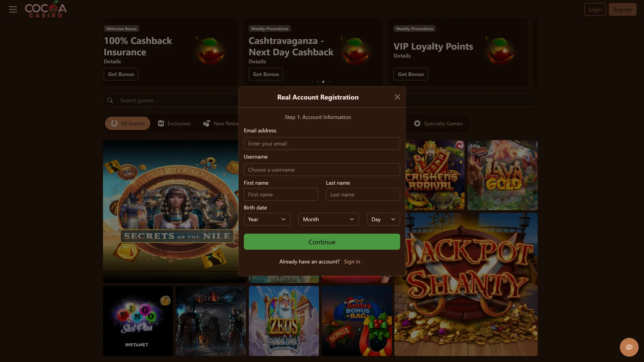Get Bonus for VIP Loyalty Points
This screenshot has width=644, height=362.
click(x=411, y=74)
